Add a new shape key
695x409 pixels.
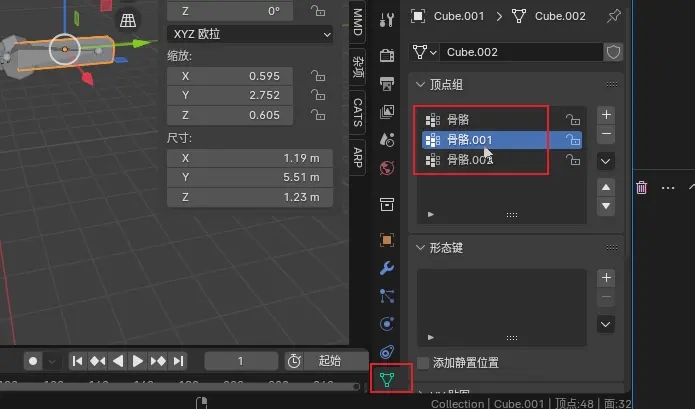point(605,278)
